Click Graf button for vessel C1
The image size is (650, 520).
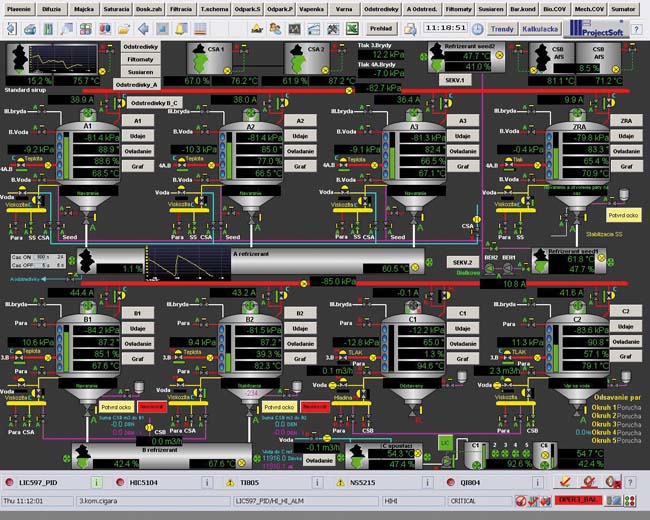point(463,359)
